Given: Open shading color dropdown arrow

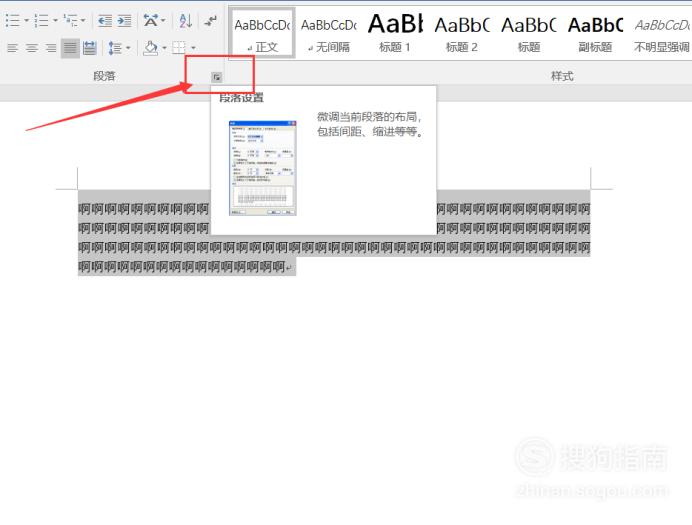Looking at the screenshot, I should tap(164, 48).
